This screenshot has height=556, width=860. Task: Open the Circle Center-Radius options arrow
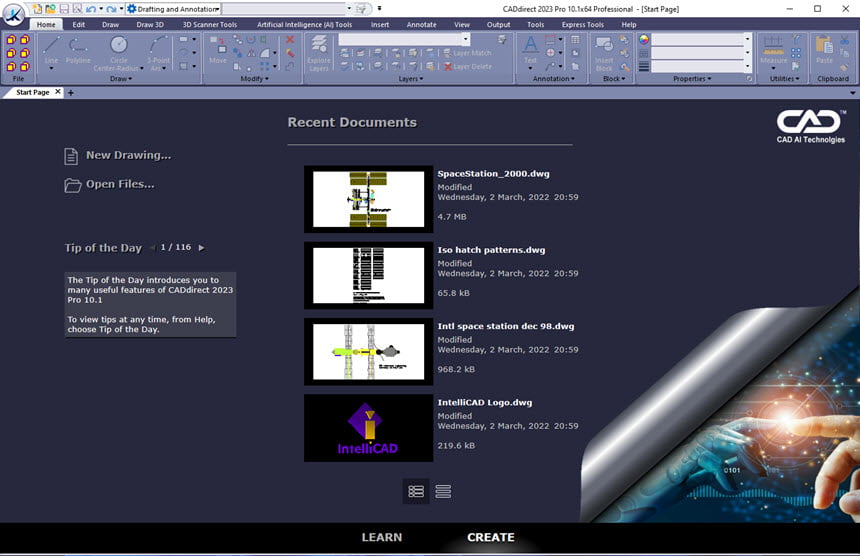142,69
